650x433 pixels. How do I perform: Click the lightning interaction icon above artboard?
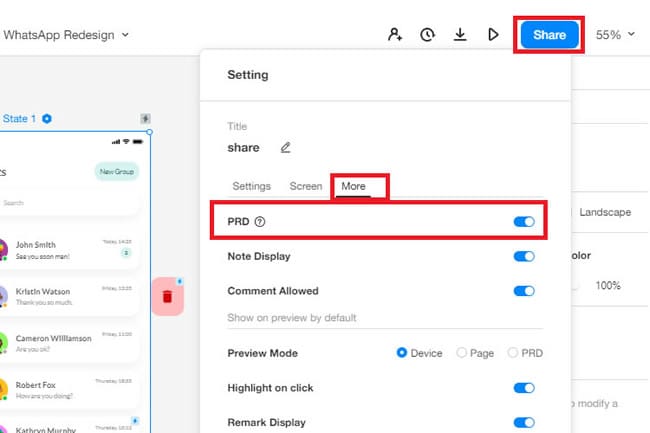tap(145, 119)
